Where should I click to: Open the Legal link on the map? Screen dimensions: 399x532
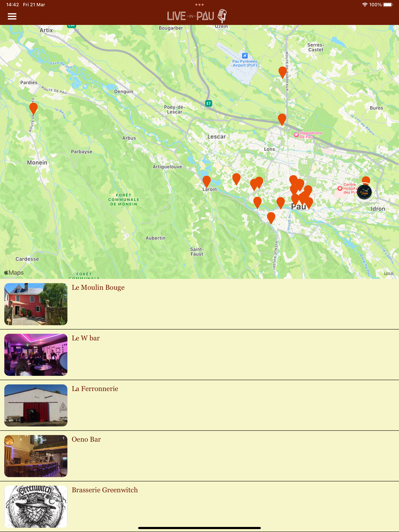tap(389, 273)
